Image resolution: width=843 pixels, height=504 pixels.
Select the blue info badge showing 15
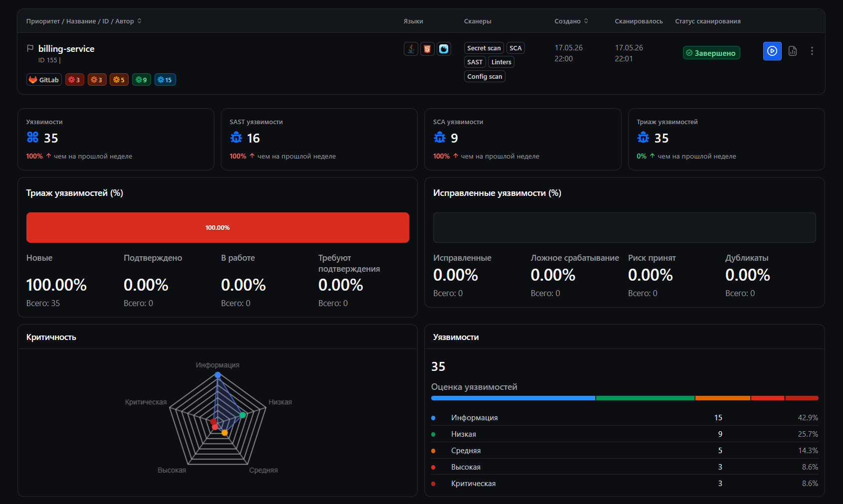pos(165,80)
